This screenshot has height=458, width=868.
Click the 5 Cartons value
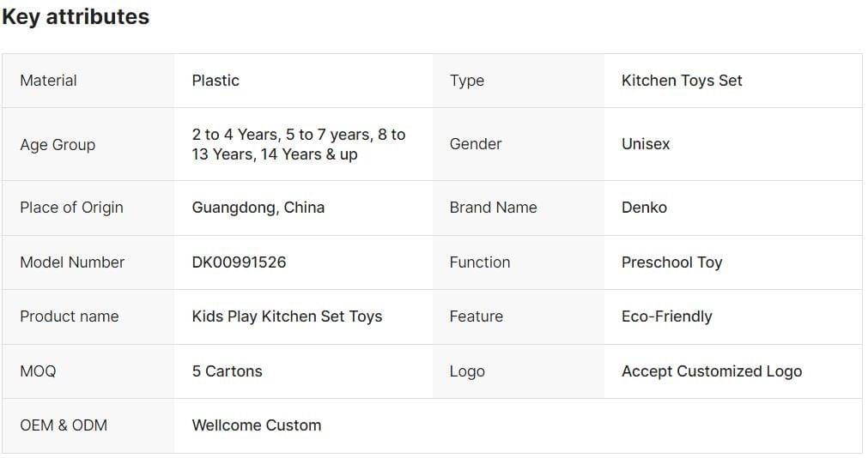tap(227, 371)
